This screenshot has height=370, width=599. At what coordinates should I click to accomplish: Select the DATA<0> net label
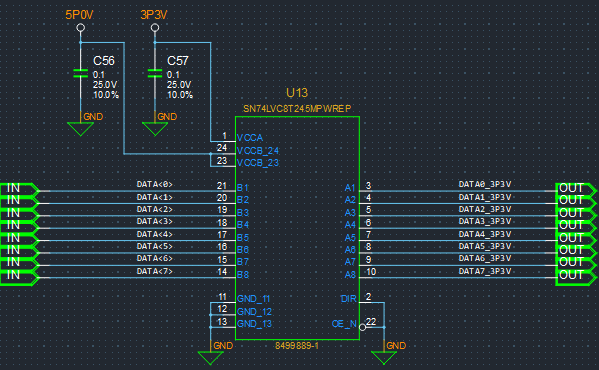coord(155,184)
